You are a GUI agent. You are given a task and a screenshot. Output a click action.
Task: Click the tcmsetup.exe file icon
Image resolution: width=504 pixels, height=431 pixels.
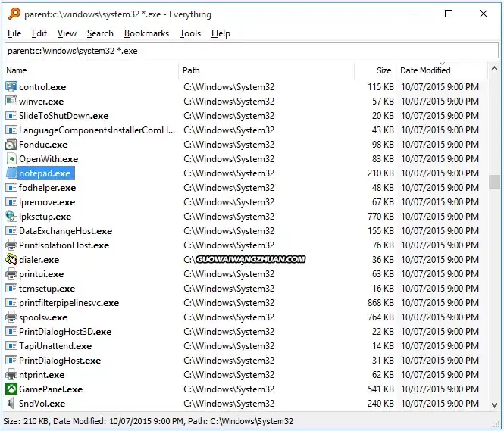tap(11, 289)
